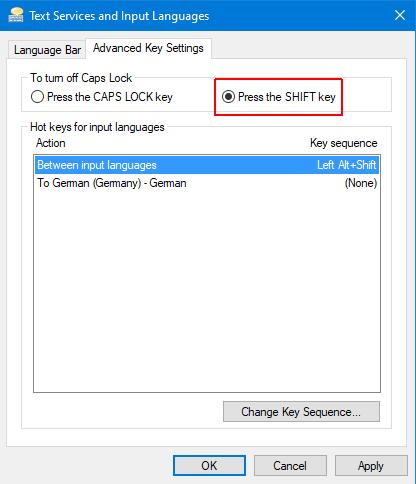This screenshot has height=484, width=416.
Task: Click the Left Alt+Shift key sequence value
Action: pyautogui.click(x=347, y=165)
